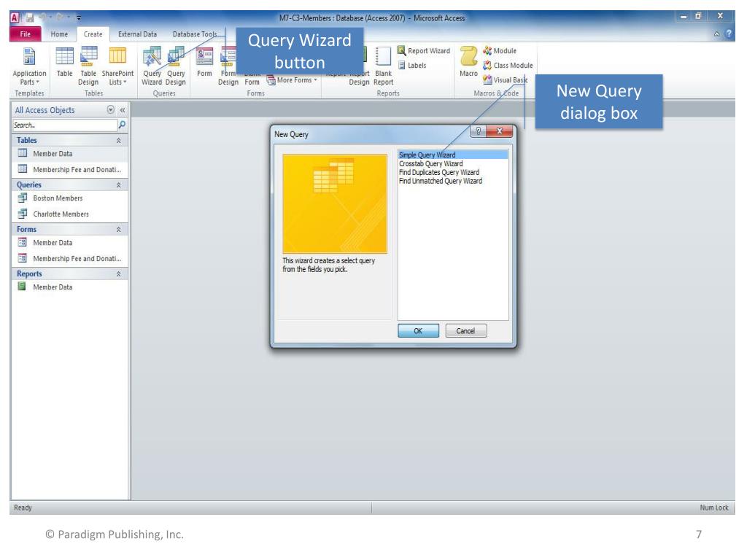The width and height of the screenshot is (747, 560).
Task: Choose Simple Query Wizard in the list
Action: point(452,155)
